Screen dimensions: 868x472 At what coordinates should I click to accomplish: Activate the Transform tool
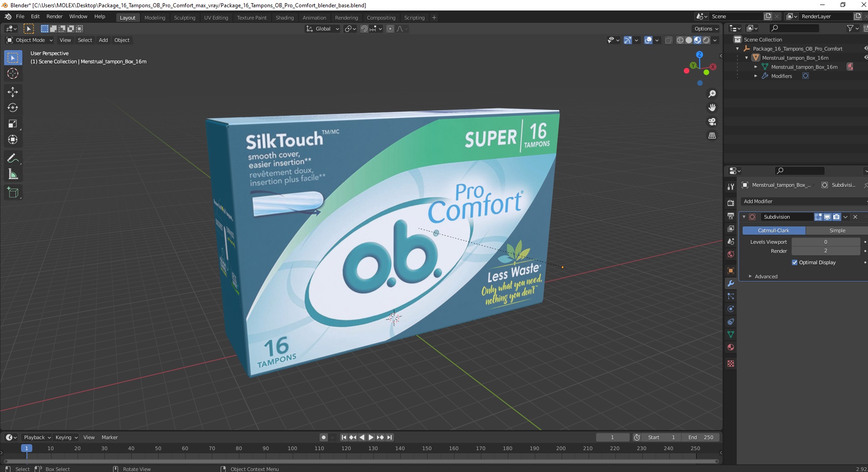(x=13, y=140)
